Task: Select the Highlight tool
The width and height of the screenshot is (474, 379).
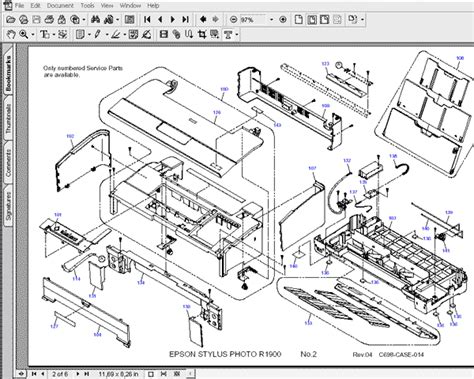Action: click(x=116, y=34)
